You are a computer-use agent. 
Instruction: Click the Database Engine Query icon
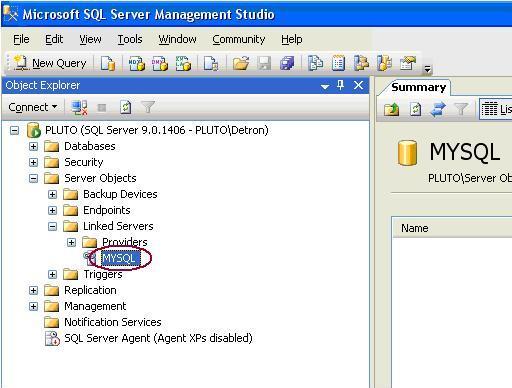pyautogui.click(x=108, y=63)
